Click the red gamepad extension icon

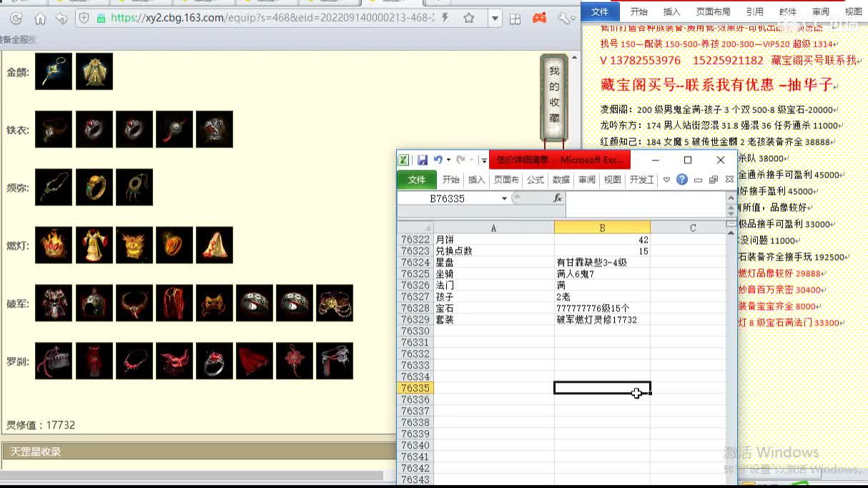(x=540, y=18)
